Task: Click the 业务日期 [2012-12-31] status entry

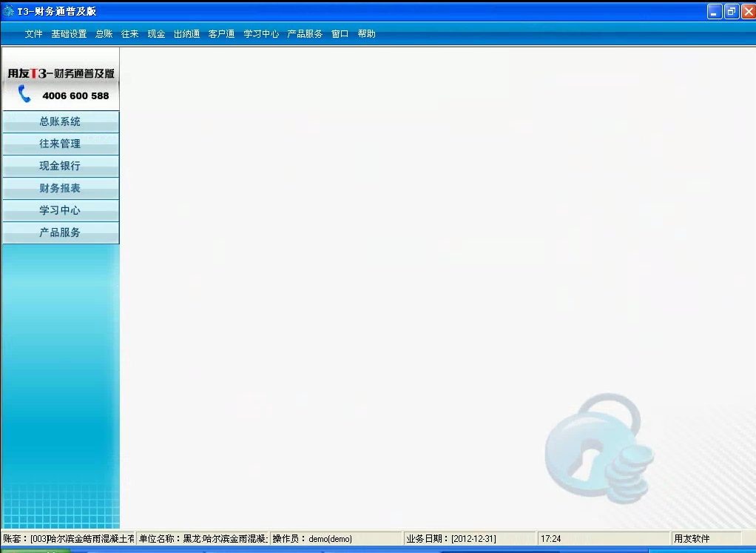Action: coord(470,538)
